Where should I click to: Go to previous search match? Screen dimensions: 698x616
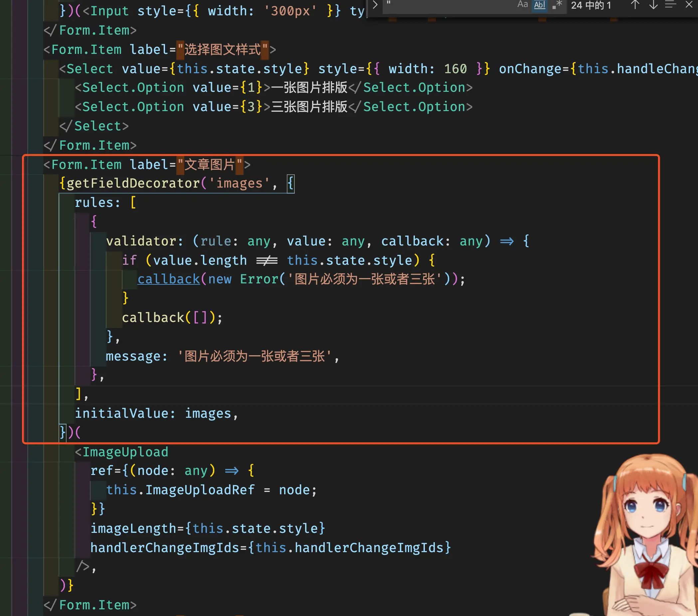tap(634, 5)
